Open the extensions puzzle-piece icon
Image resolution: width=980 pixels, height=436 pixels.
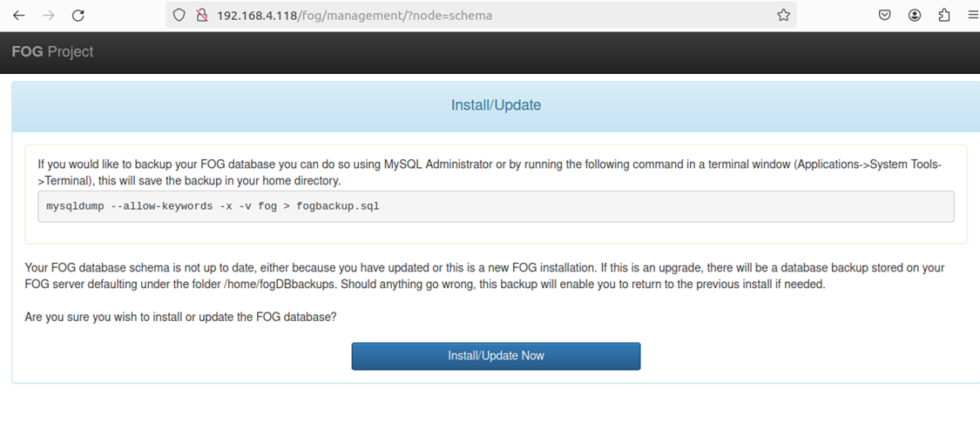coord(944,16)
